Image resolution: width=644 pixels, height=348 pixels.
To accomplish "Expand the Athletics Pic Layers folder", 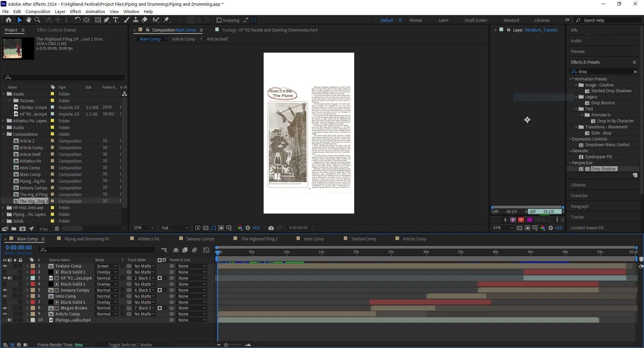I will (3, 121).
